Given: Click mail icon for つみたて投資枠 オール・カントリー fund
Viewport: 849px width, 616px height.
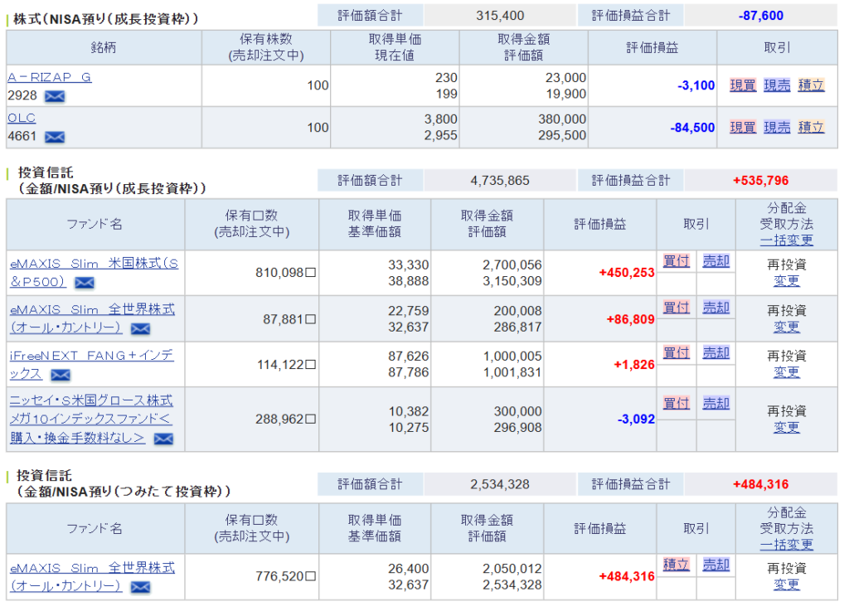Looking at the screenshot, I should [x=140, y=587].
